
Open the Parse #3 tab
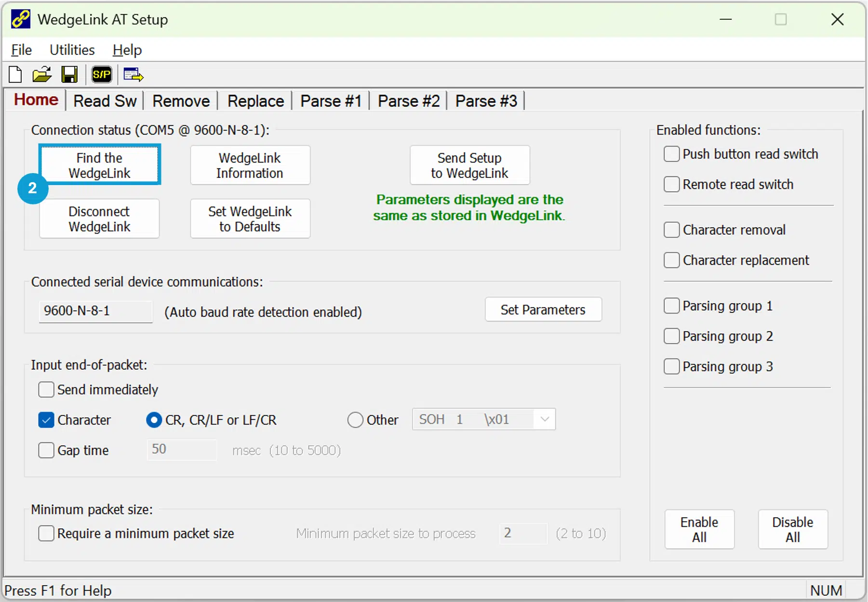(486, 101)
